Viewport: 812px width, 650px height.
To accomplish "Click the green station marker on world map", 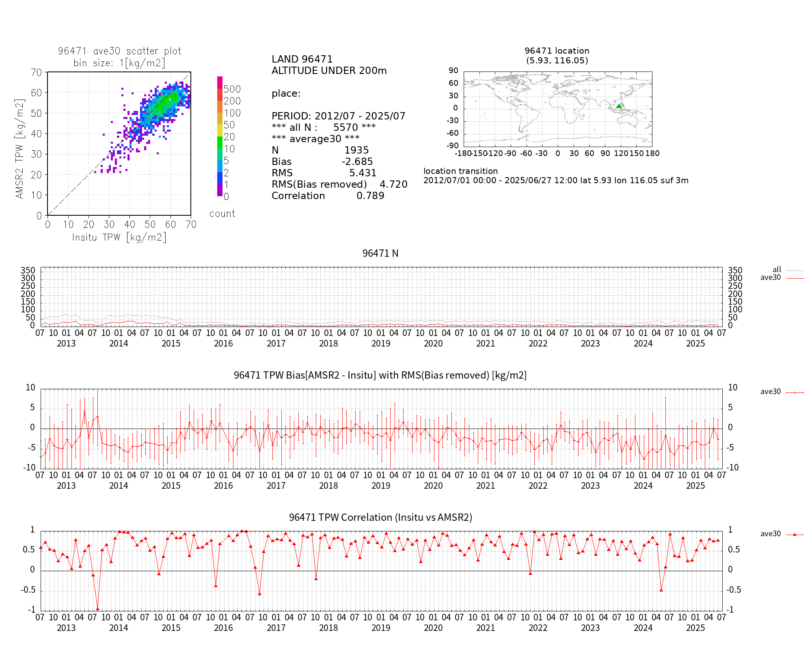I will point(619,106).
